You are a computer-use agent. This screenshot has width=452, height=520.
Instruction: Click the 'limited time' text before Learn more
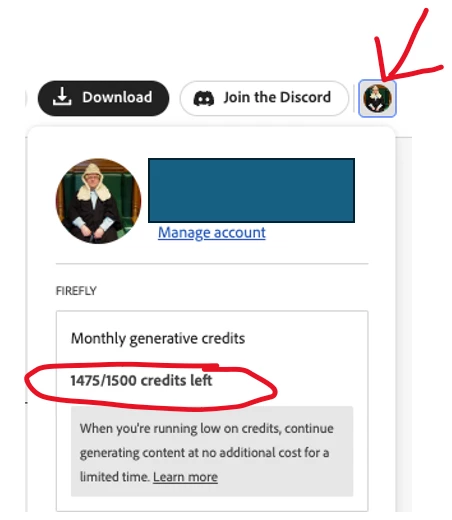click(115, 477)
